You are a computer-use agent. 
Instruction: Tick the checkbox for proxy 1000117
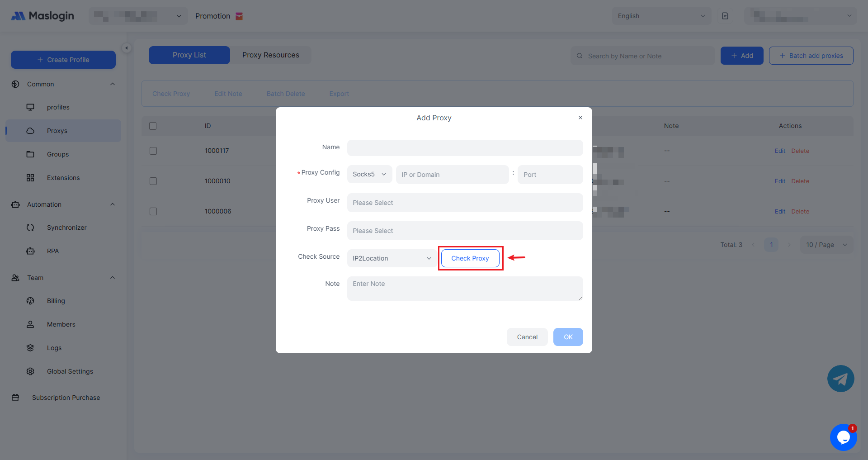coord(153,151)
